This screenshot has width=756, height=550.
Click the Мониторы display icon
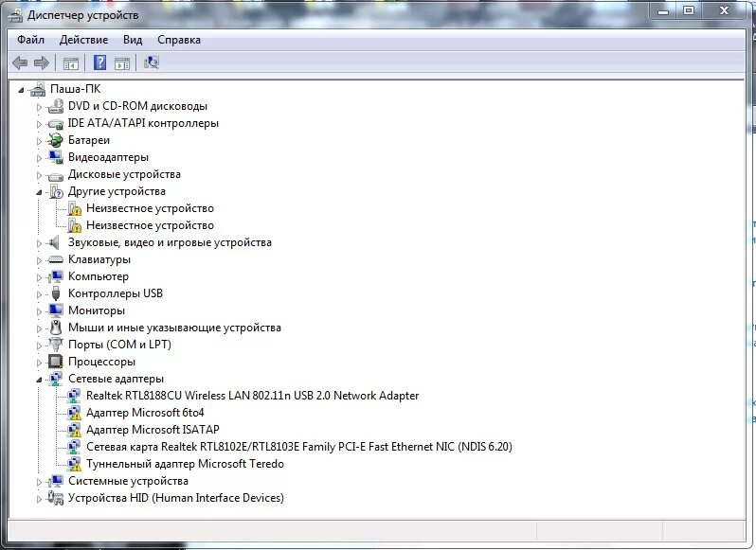(56, 310)
